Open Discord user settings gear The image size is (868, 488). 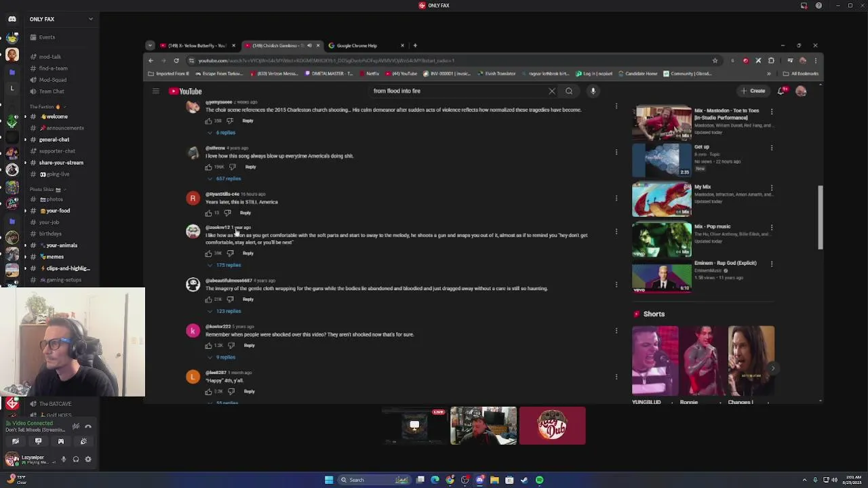(87, 460)
